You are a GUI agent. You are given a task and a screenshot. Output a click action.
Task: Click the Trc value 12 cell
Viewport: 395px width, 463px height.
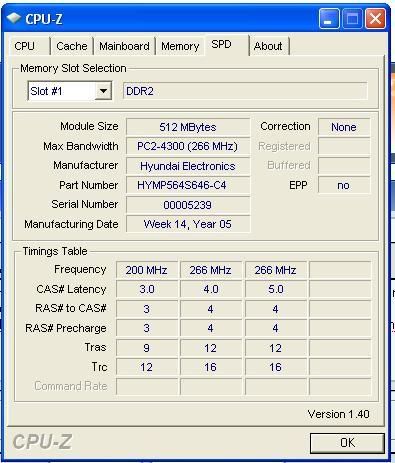coord(147,367)
